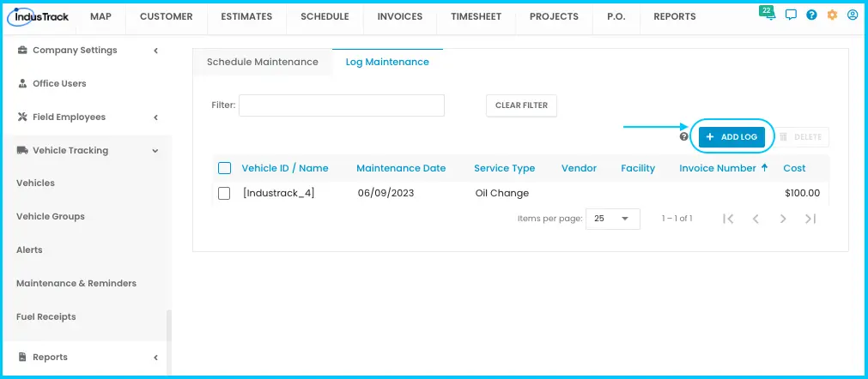The width and height of the screenshot is (868, 379).
Task: Click the help icon beside Add Log
Action: (684, 136)
